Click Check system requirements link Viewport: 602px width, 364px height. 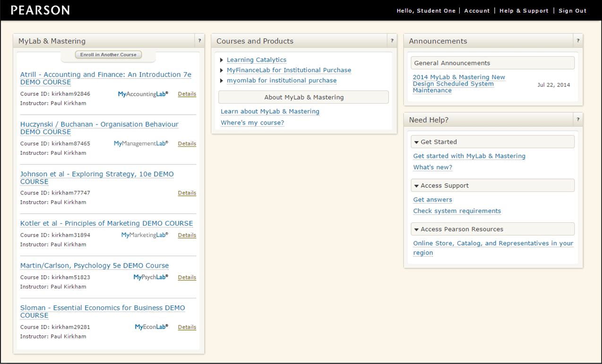pyautogui.click(x=457, y=211)
